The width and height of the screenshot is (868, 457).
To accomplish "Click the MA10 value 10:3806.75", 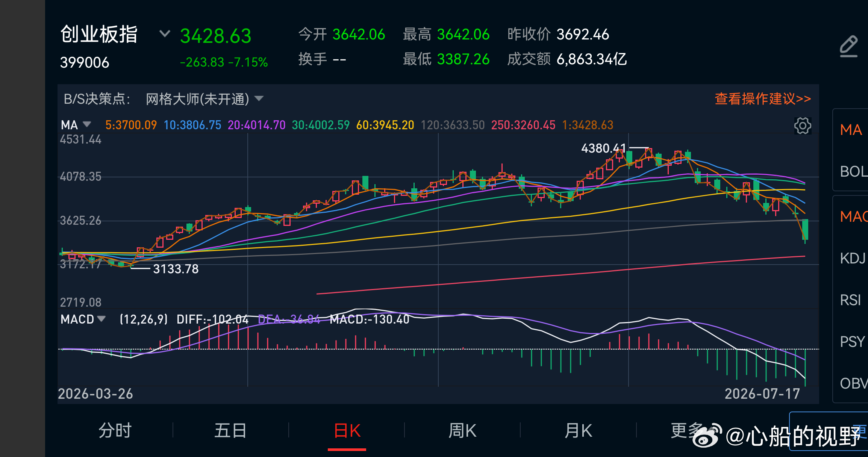I will coord(192,125).
